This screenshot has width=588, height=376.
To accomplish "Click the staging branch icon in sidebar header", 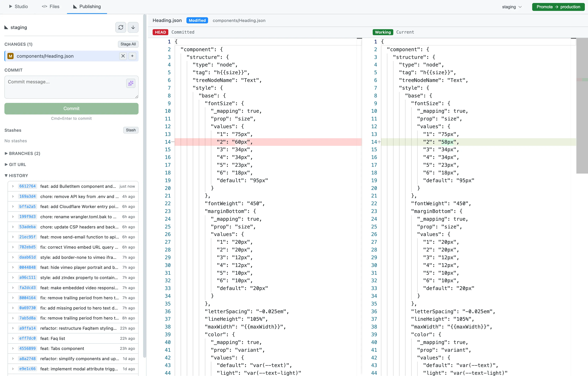I will click(6, 27).
